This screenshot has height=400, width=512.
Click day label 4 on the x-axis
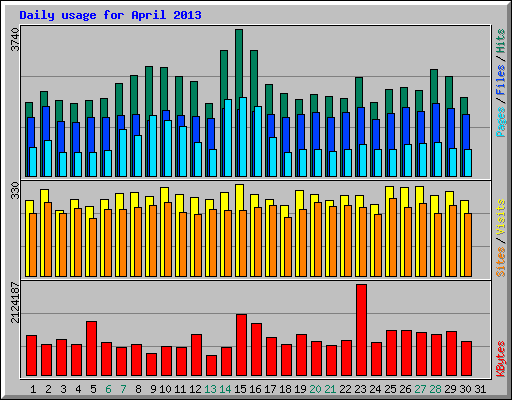pos(78,389)
